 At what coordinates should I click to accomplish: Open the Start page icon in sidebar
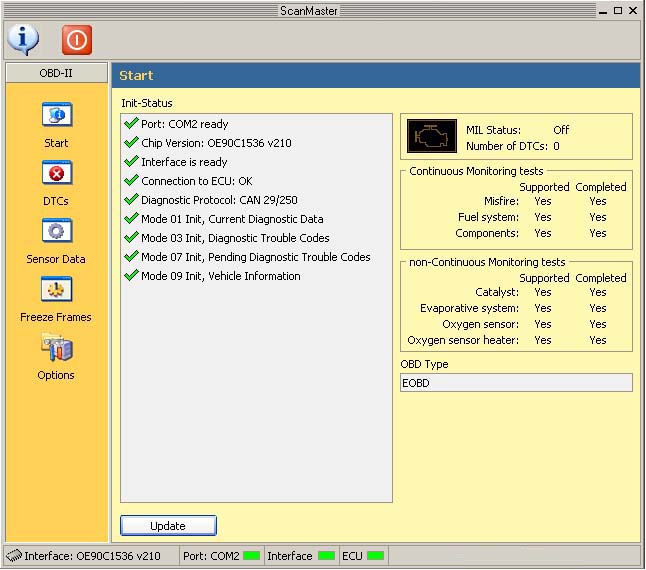click(x=56, y=115)
